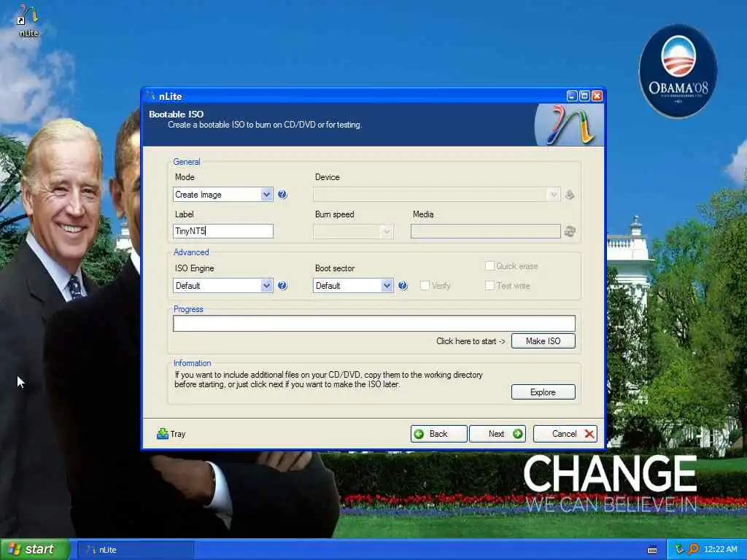747x560 pixels.
Task: Click the system tray magnifier icon
Action: [x=693, y=549]
